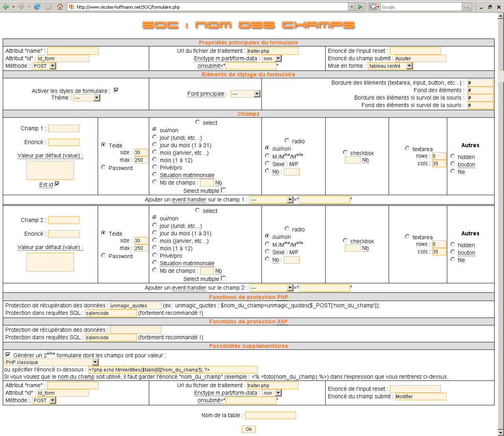Click the Reload page icon
Image resolution: width=504 pixels, height=436 pixels.
pos(37,7)
